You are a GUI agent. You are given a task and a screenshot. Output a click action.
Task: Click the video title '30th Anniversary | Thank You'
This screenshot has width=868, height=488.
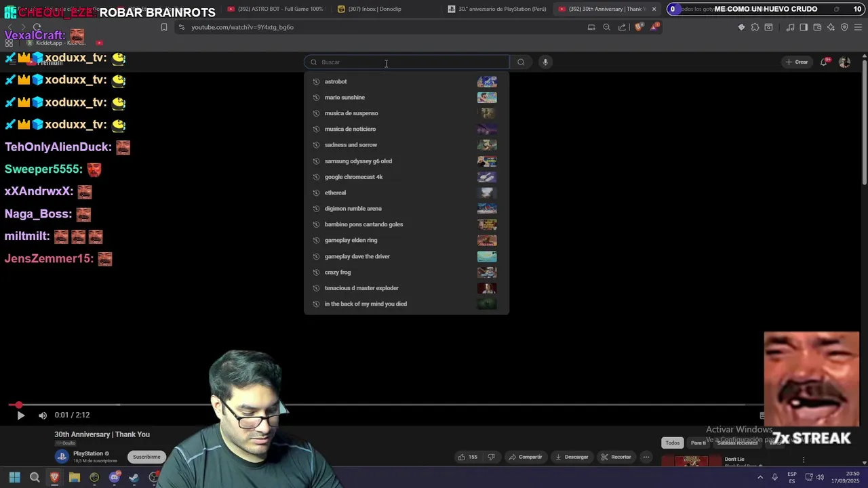[x=102, y=434]
